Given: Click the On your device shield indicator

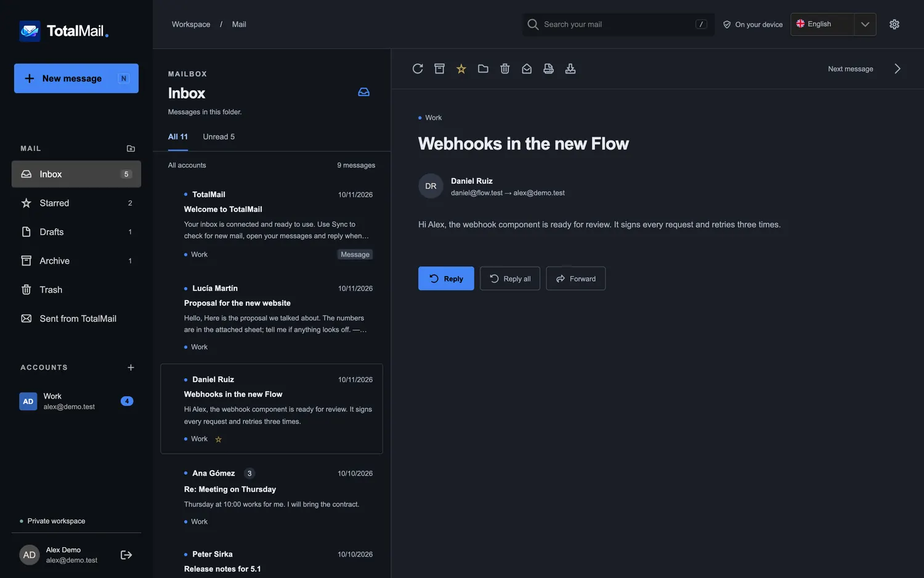Looking at the screenshot, I should [x=753, y=25].
